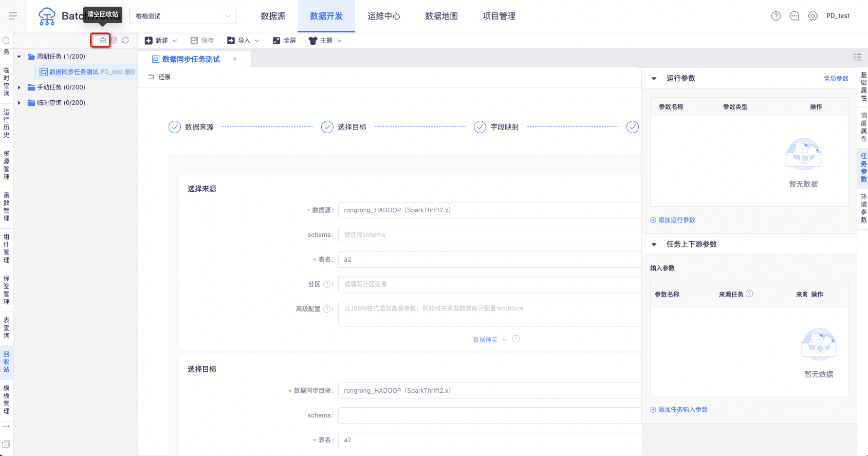Open the 项目管理 top navigation tab
868x456 pixels.
click(499, 16)
